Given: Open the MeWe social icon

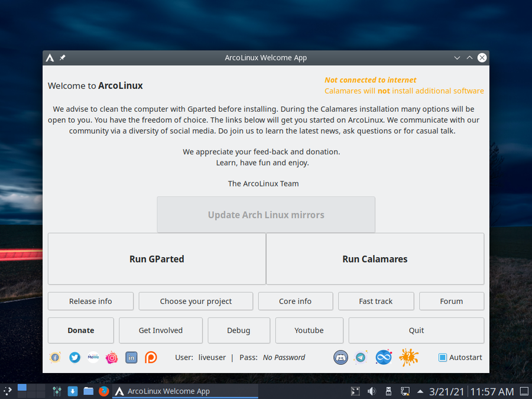Looking at the screenshot, I should point(93,357).
